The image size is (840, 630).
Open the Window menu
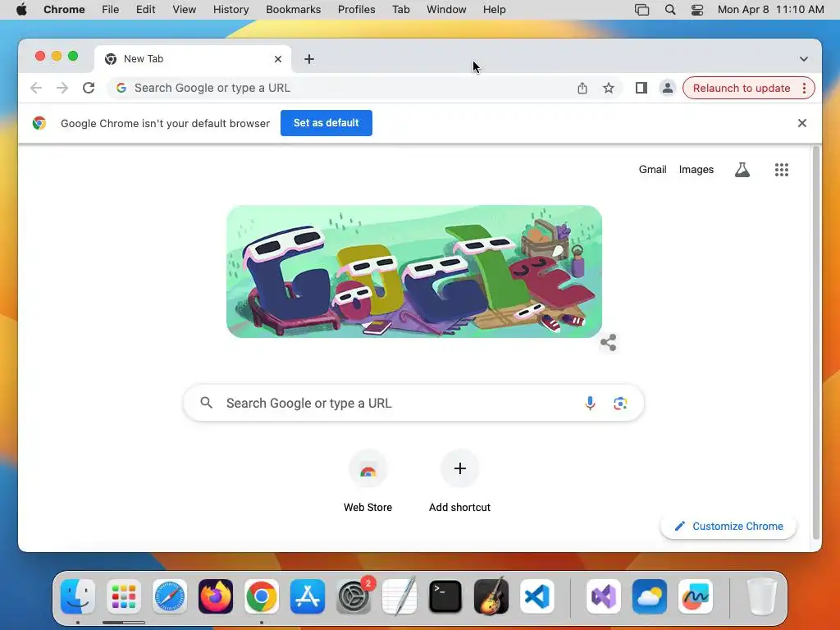[446, 10]
